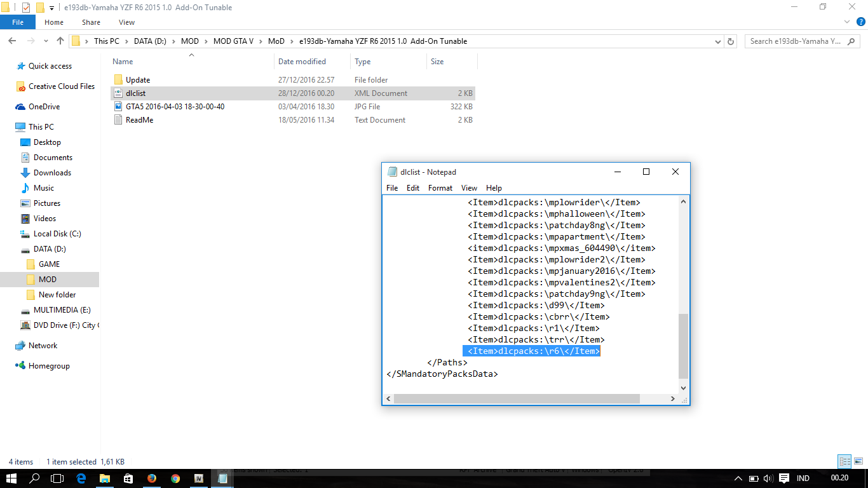Screen dimensions: 868x488
Task: Select the ReadMe text document icon
Action: coord(118,120)
